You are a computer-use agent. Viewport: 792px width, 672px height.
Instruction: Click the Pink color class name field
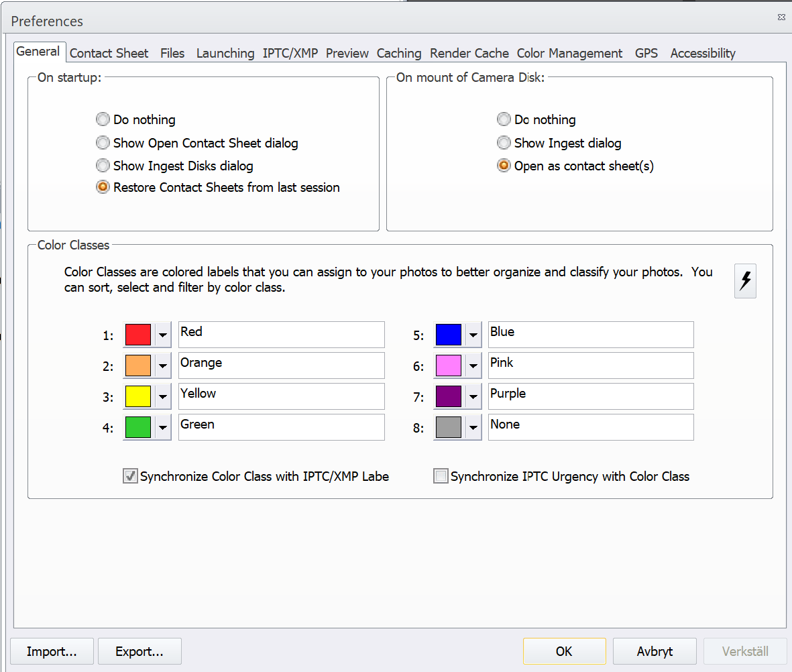(590, 366)
